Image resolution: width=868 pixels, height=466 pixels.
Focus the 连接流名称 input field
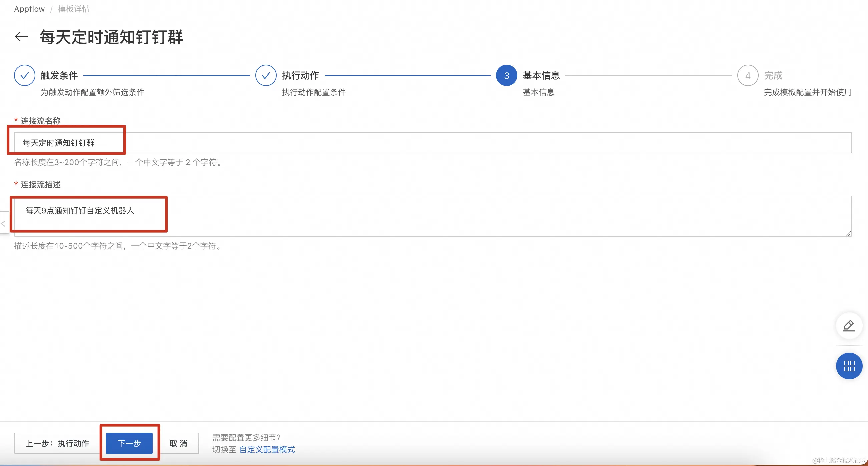[433, 143]
